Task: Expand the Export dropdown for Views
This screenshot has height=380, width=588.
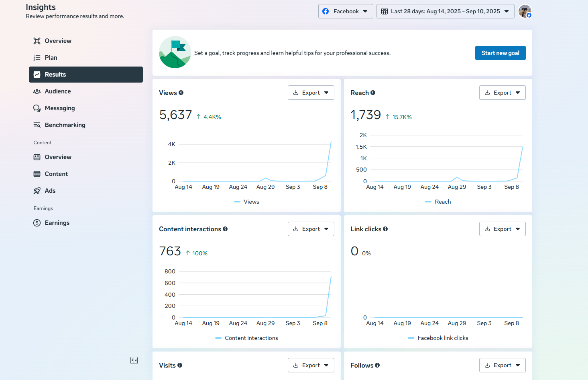Action: (311, 93)
